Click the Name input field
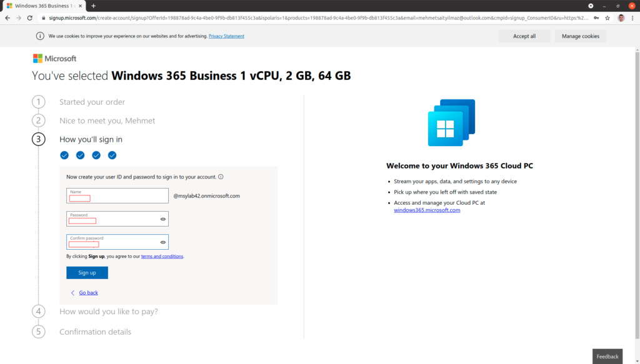 coord(117,195)
